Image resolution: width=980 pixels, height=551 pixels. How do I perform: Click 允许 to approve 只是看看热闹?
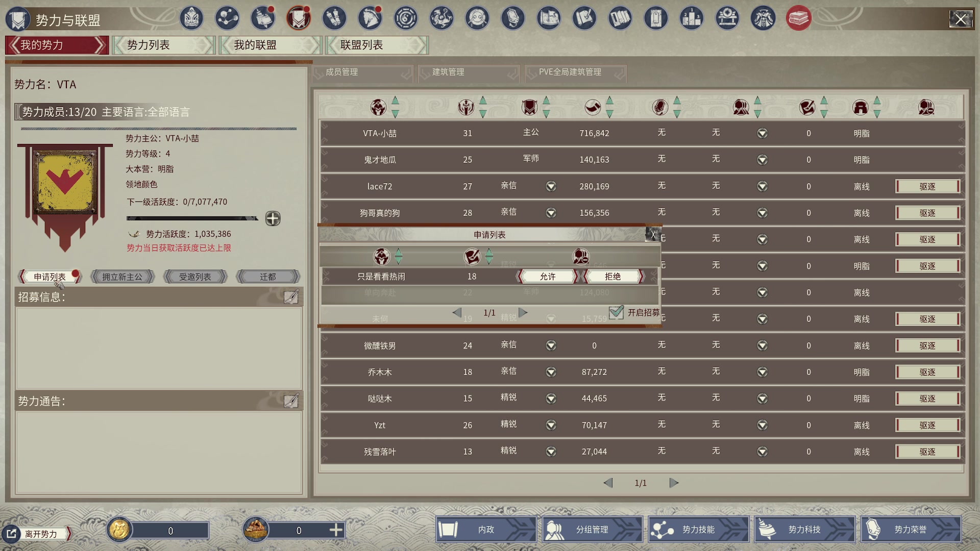click(548, 277)
